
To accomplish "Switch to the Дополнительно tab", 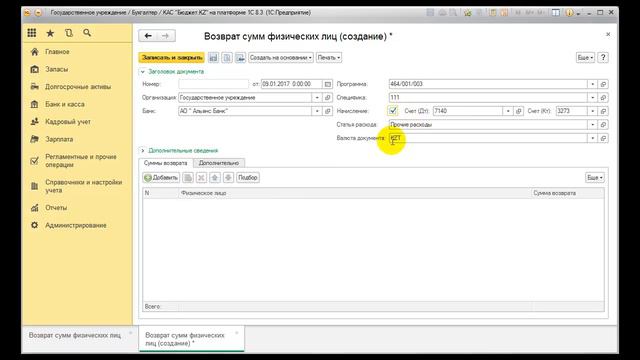I will point(219,163).
